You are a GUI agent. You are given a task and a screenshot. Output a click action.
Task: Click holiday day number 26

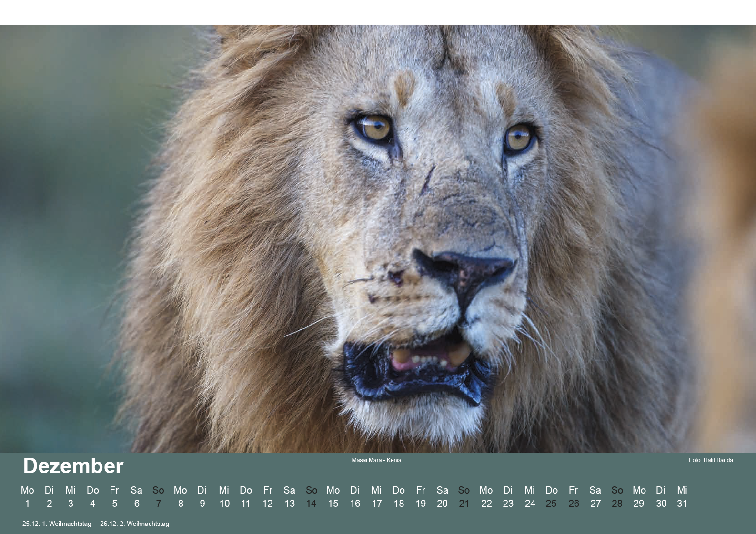point(574,504)
